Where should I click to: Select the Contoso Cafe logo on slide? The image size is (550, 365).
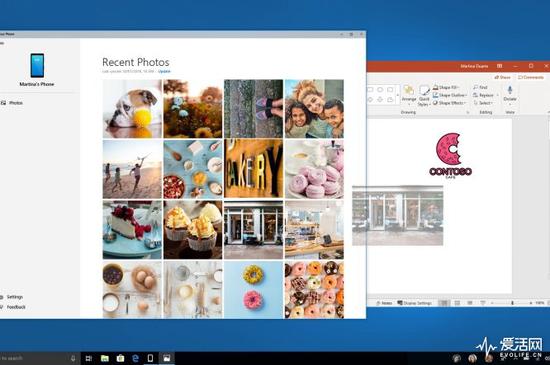[450, 156]
